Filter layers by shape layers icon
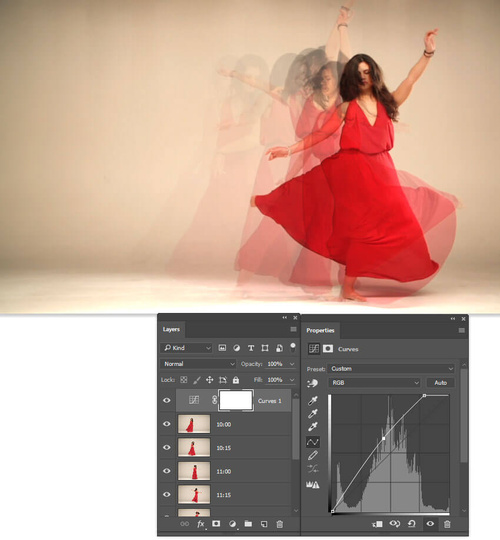 [265, 348]
